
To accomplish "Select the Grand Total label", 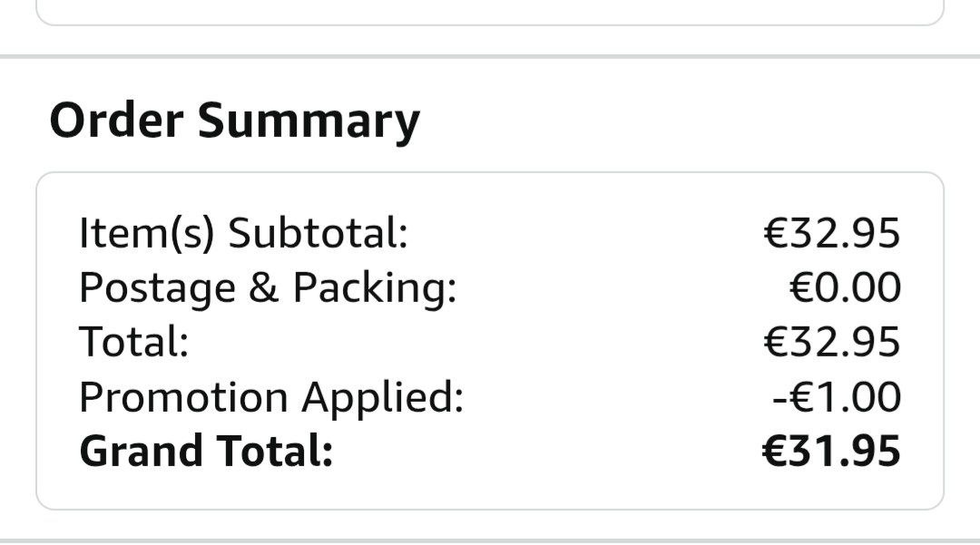I will tap(206, 451).
